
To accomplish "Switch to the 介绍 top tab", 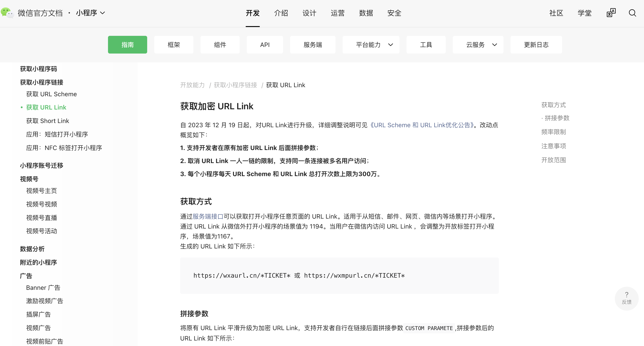I will [x=281, y=13].
